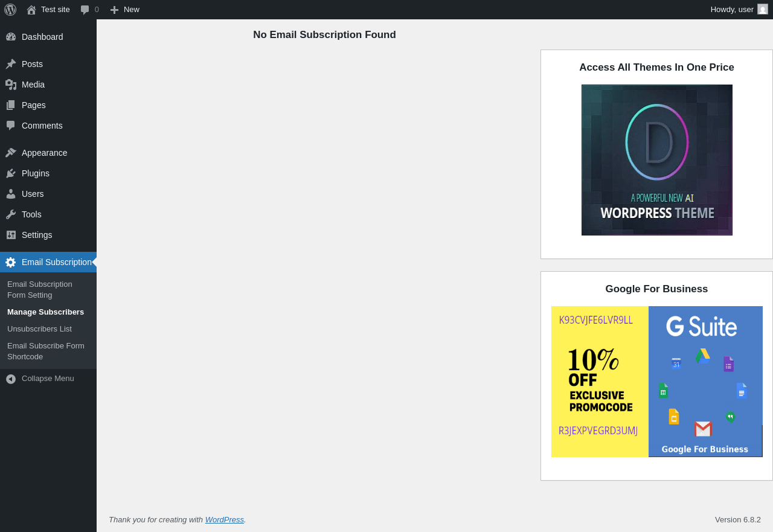Open the Users menu label
Image resolution: width=773 pixels, height=532 pixels.
pos(33,194)
